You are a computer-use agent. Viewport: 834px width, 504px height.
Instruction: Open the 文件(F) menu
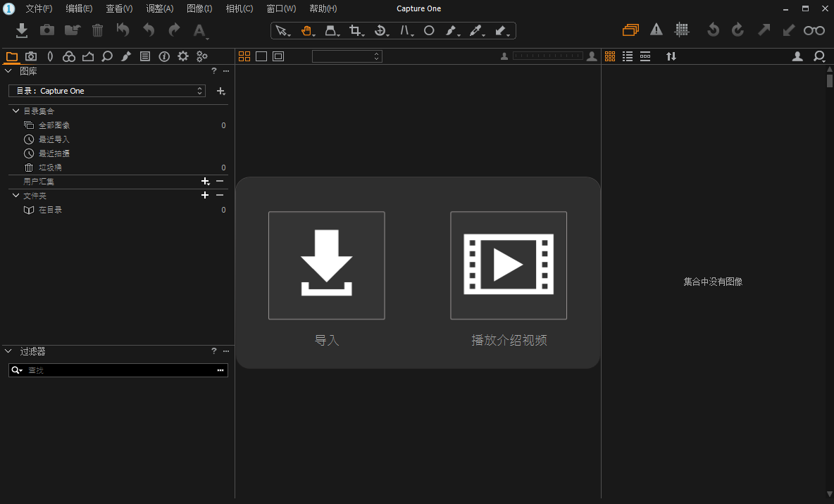pos(39,8)
